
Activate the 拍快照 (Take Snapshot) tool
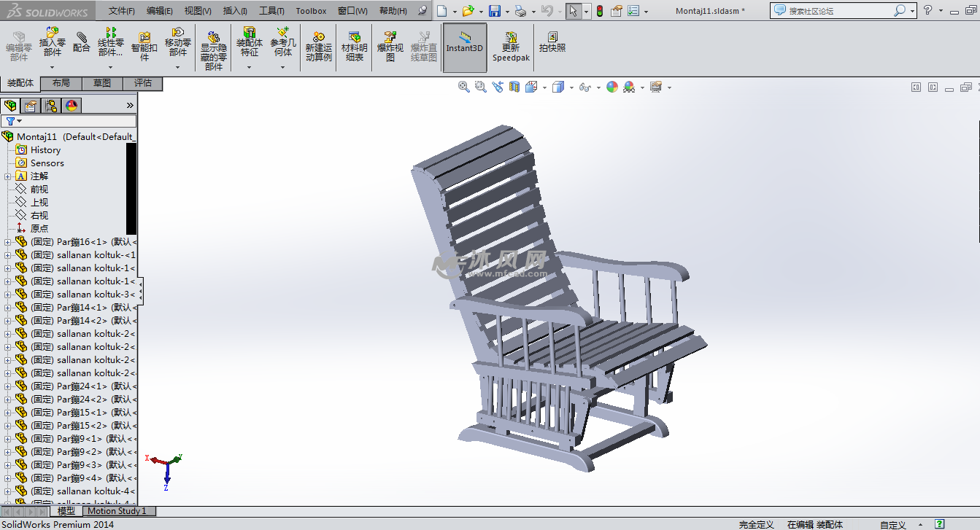[552, 44]
